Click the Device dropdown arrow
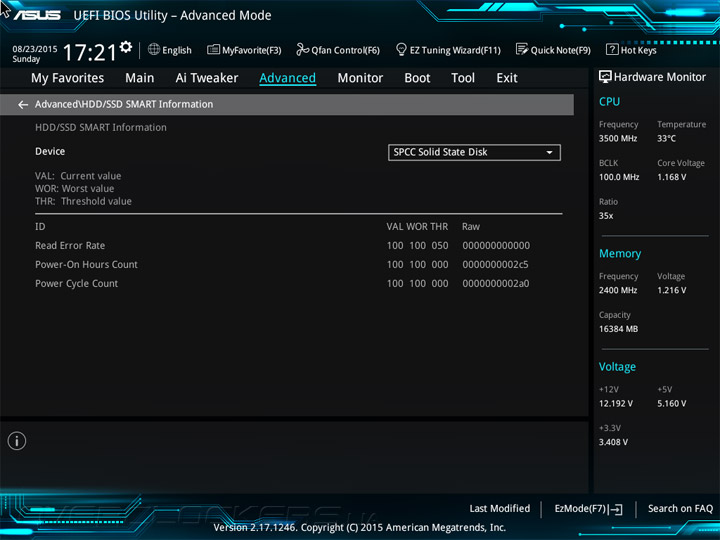Viewport: 720px width, 540px height. point(549,152)
